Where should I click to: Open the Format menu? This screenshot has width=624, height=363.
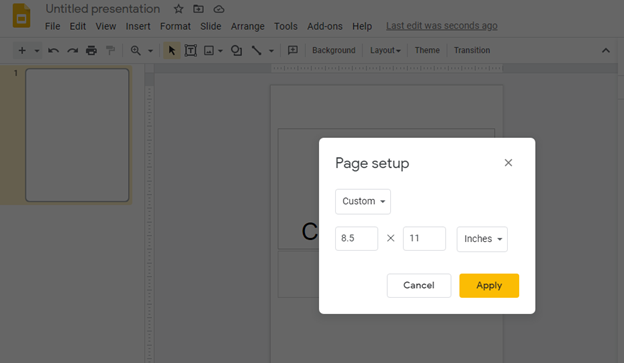point(175,26)
